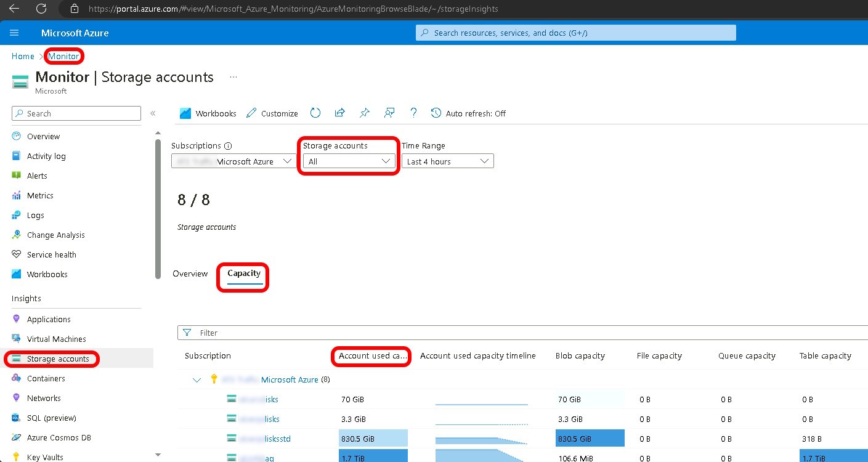Click the Share icon in the toolbar
Viewport: 868px width, 462px height.
coord(339,113)
